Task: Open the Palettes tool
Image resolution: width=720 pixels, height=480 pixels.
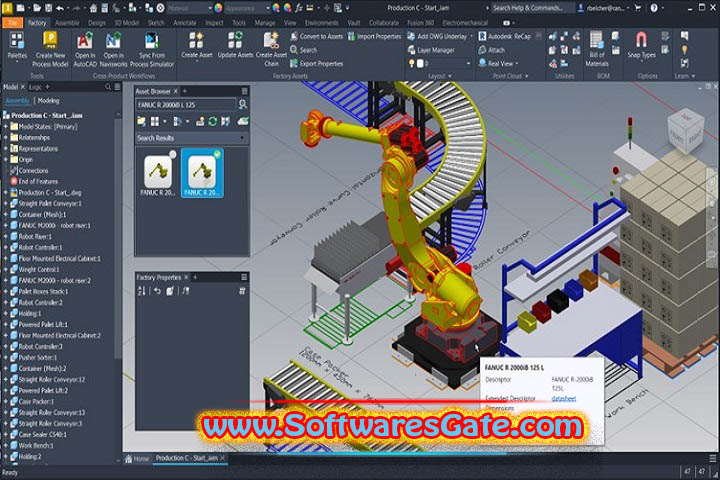Action: tap(17, 46)
